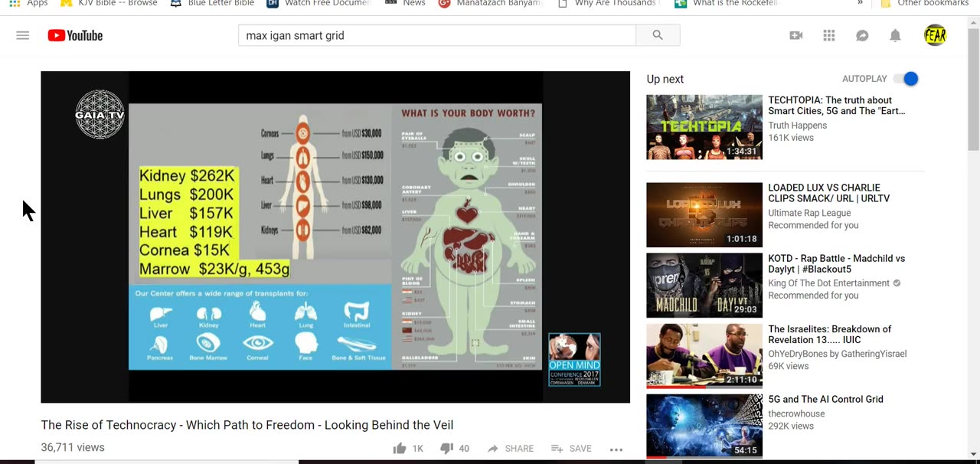Open the Blue Letter Bible bookmark

pos(212,3)
